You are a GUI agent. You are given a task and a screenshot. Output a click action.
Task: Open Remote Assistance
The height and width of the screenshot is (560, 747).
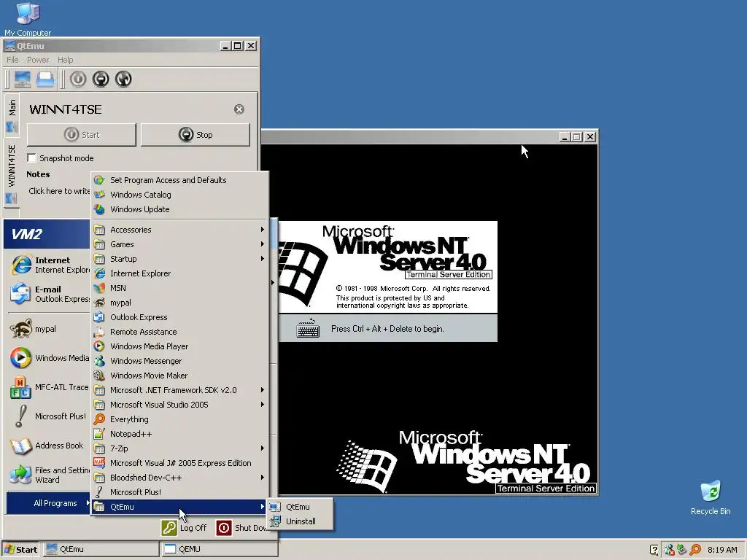pos(180,332)
